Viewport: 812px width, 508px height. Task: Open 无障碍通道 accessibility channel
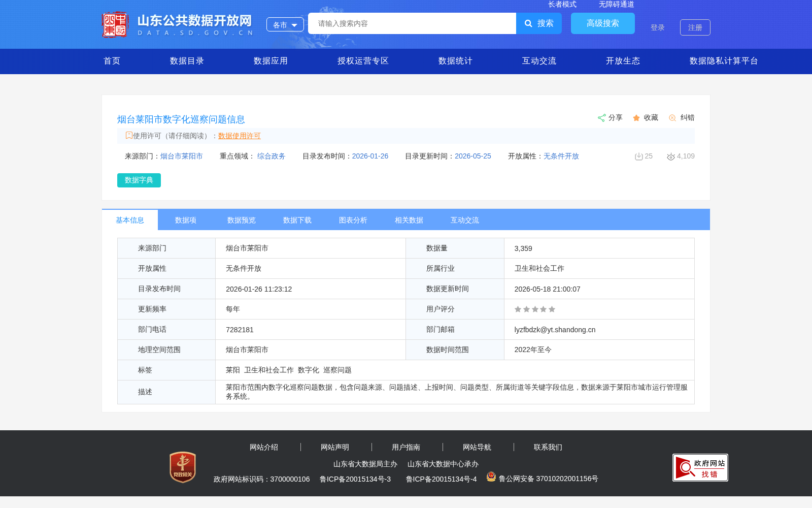click(617, 4)
